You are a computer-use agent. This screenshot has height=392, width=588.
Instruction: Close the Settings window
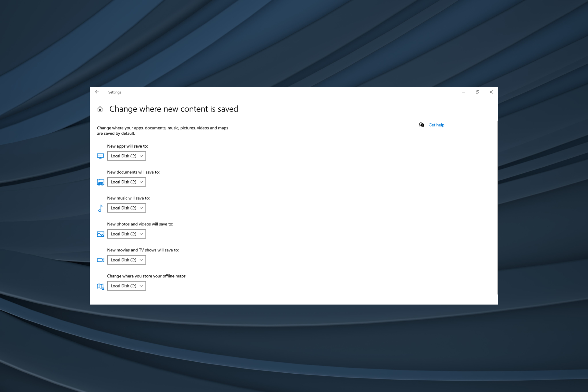[x=491, y=92]
